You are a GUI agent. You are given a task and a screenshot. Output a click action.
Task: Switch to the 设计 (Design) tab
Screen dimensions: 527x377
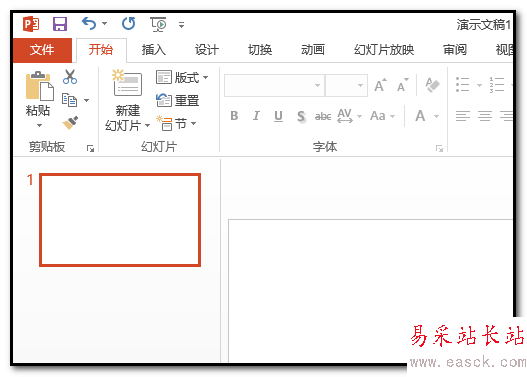(207, 50)
